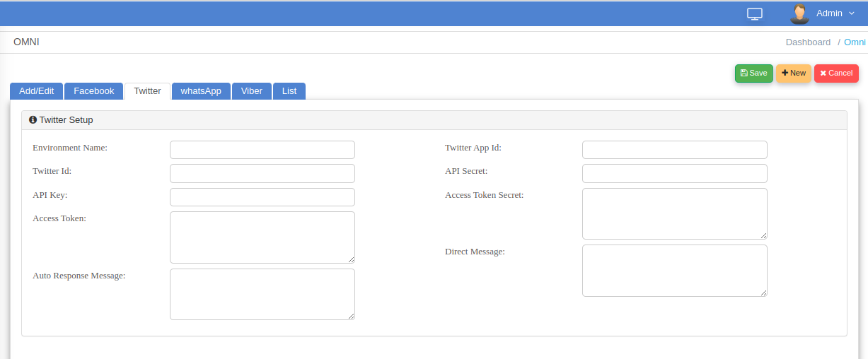Click the monitor icon in top bar
This screenshot has width=868, height=359.
click(x=755, y=13)
